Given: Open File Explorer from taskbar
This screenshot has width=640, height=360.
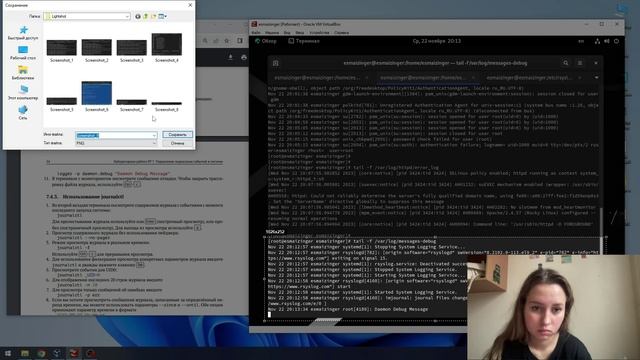Looking at the screenshot, I should (25, 353).
